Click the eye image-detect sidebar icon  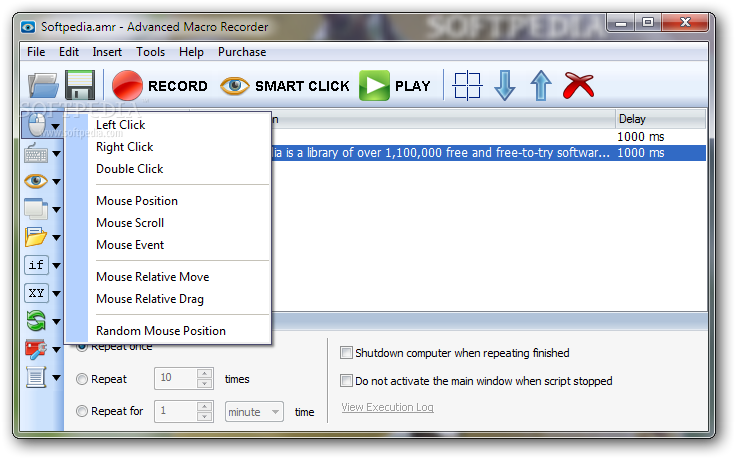click(36, 181)
